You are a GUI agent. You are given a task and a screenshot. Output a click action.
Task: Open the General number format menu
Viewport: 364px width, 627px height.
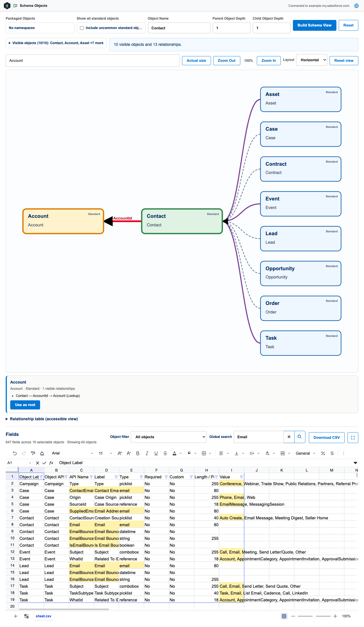(305, 453)
